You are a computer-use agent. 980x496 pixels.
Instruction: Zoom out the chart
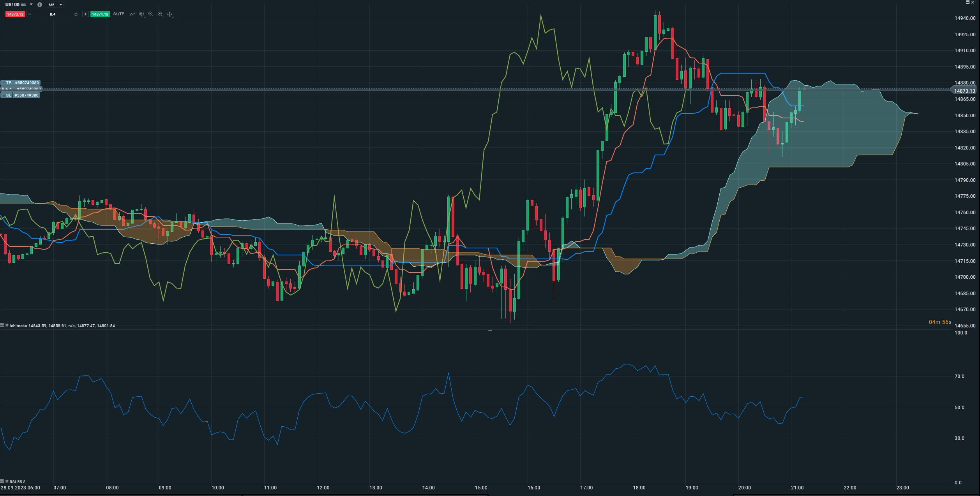coord(151,14)
